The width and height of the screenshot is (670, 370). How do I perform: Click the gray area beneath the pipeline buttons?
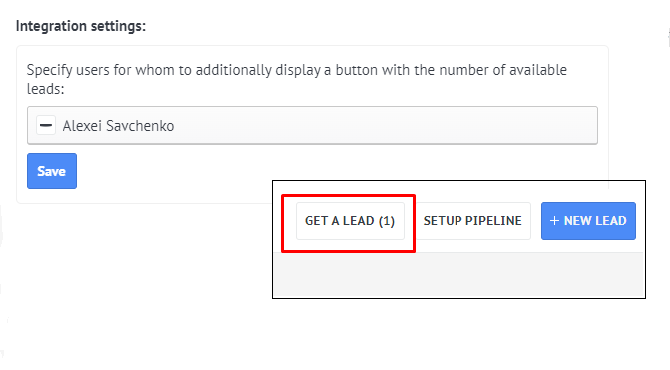click(x=458, y=275)
